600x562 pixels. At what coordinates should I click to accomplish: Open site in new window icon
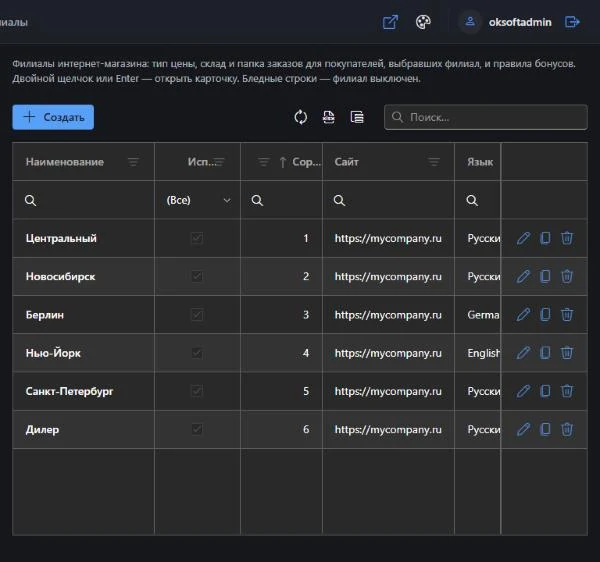coord(390,22)
